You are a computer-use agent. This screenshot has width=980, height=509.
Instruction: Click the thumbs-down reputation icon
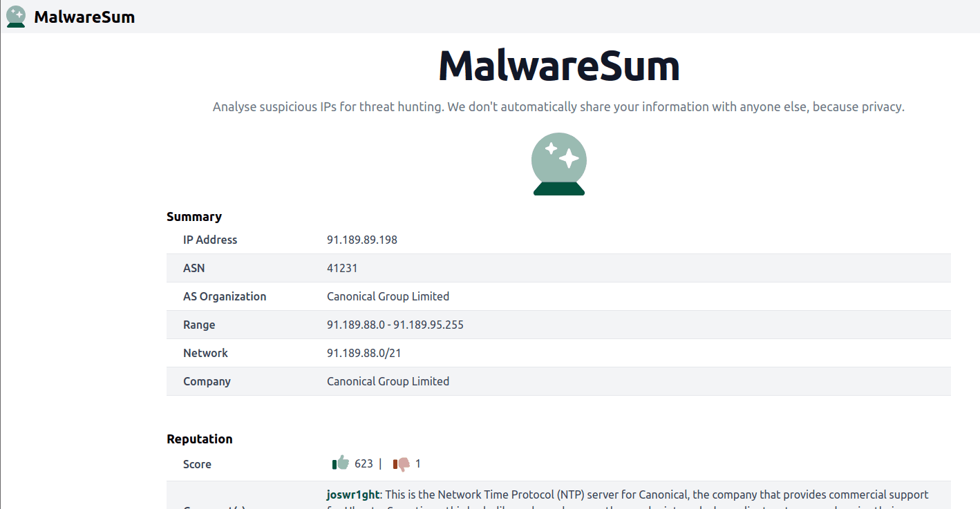(x=402, y=463)
